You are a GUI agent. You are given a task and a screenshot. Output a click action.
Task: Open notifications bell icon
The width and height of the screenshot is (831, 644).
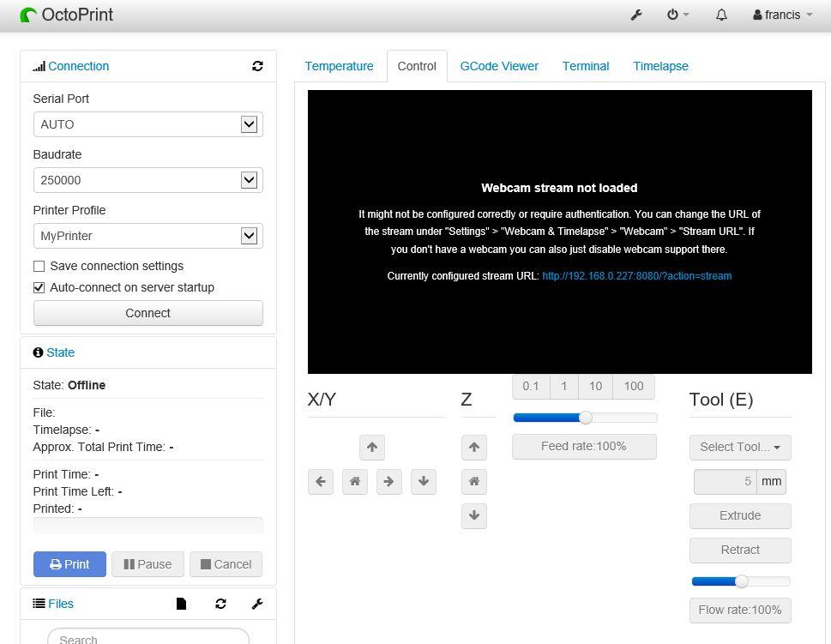pos(721,15)
